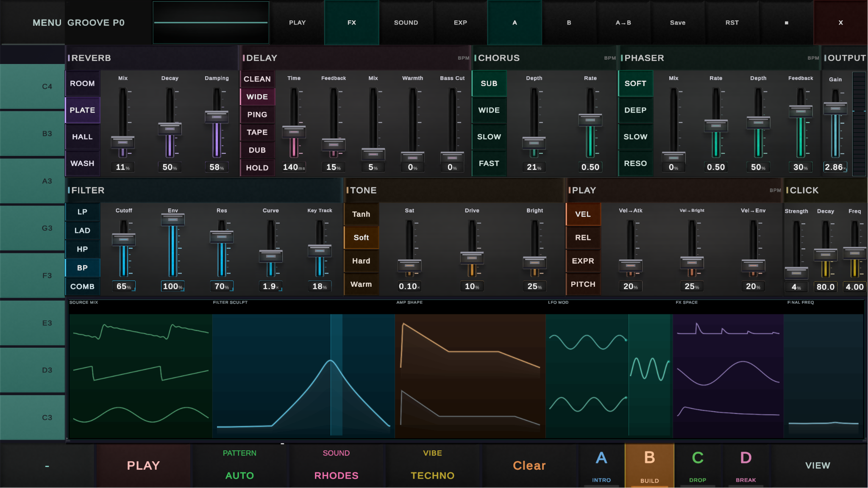The width and height of the screenshot is (868, 488).
Task: Select the SUB chorus mode
Action: point(489,83)
